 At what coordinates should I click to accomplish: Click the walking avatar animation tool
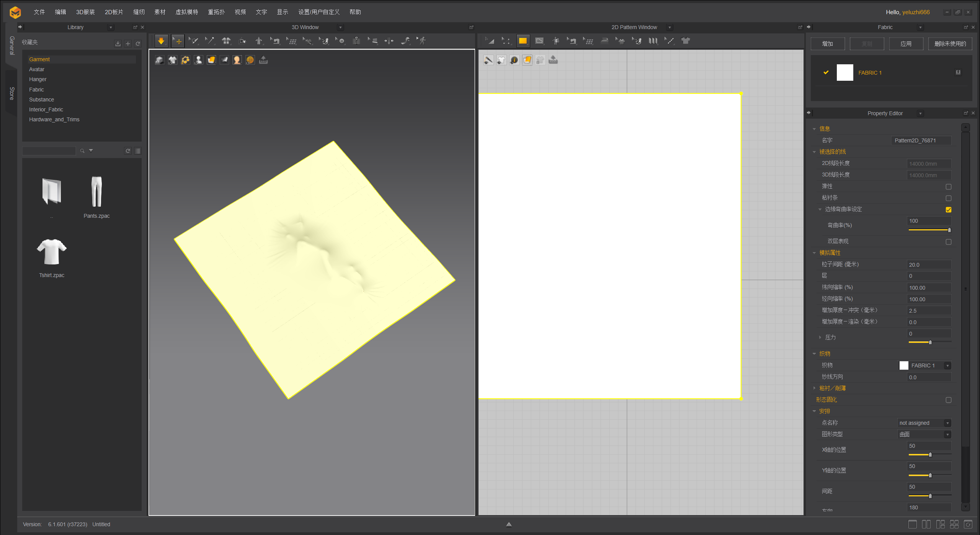tap(422, 41)
